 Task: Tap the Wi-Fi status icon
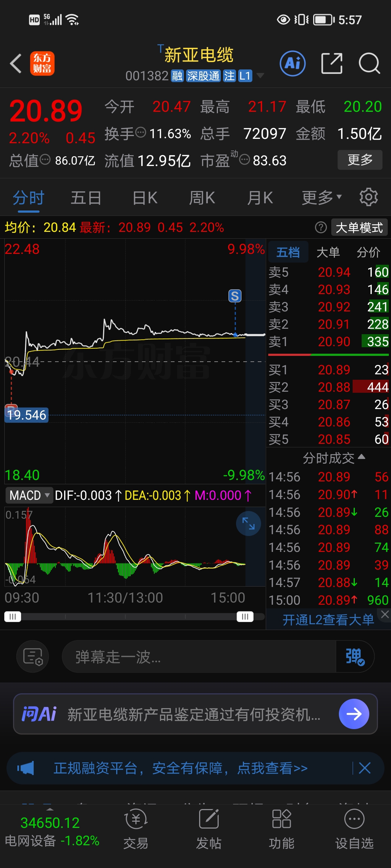pos(73,20)
